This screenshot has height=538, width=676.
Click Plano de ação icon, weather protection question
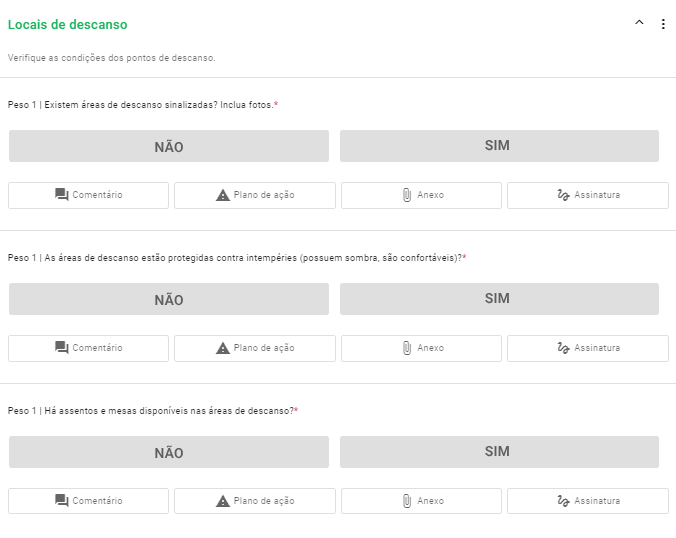223,348
